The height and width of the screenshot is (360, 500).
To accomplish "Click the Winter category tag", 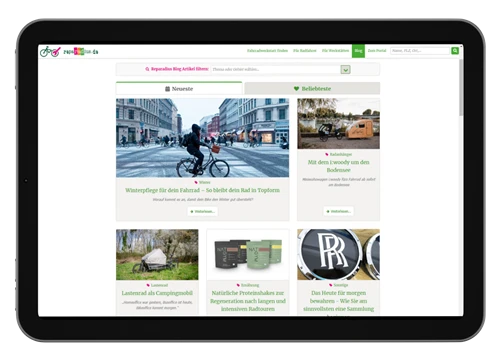I will click(x=202, y=182).
